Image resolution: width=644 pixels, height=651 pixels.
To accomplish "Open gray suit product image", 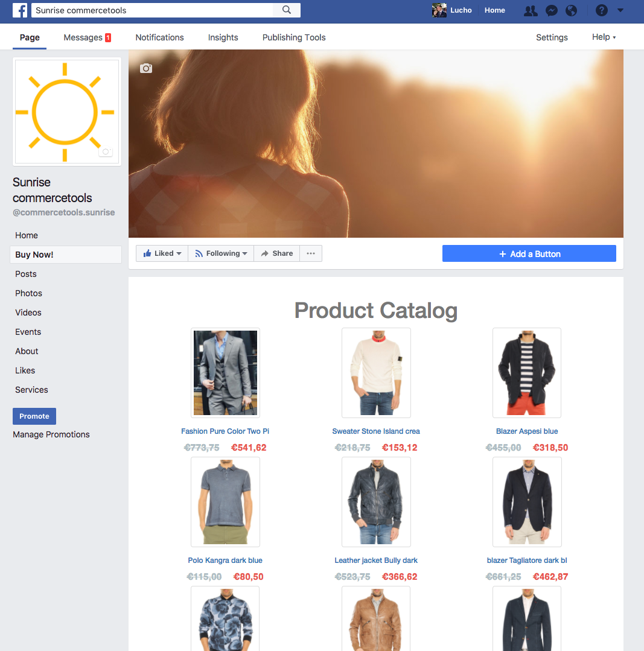I will pyautogui.click(x=225, y=373).
